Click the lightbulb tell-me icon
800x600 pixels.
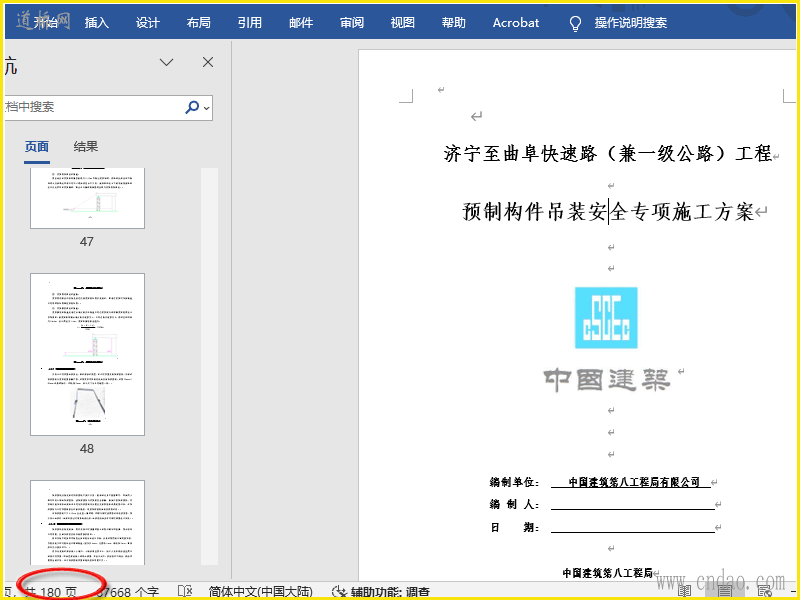click(575, 23)
